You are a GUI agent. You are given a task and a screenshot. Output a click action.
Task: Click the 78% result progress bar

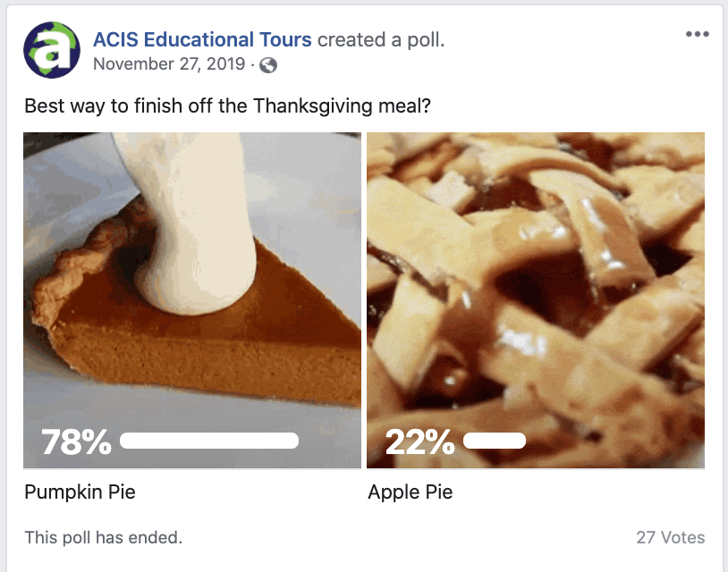click(x=208, y=441)
